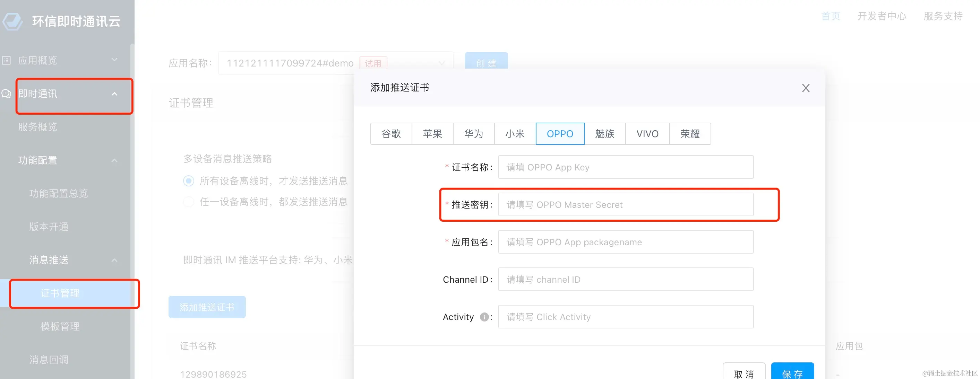Click the Activity info icon

click(484, 317)
